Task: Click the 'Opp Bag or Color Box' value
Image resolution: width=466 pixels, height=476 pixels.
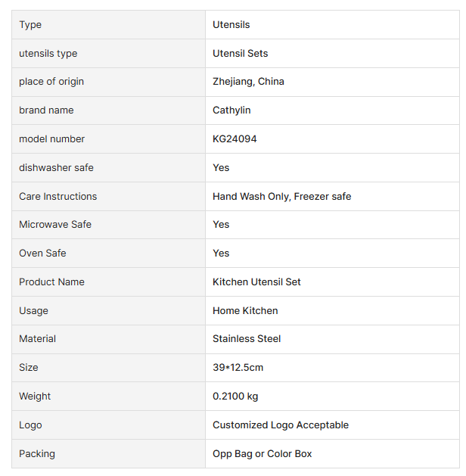Action: [262, 454]
